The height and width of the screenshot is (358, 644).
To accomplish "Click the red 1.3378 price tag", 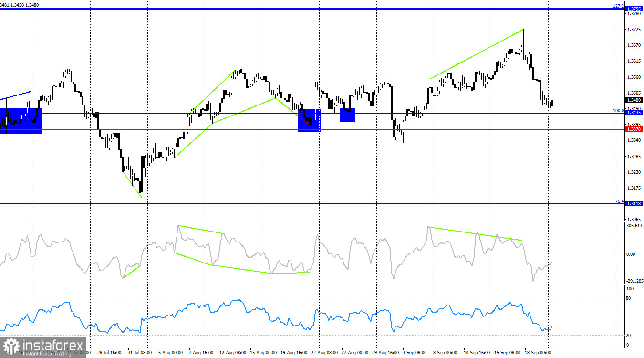I will pos(634,129).
